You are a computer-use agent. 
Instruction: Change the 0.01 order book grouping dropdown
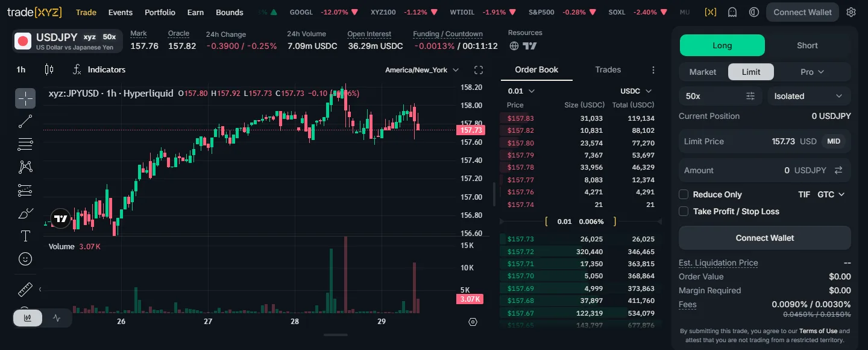click(x=521, y=91)
